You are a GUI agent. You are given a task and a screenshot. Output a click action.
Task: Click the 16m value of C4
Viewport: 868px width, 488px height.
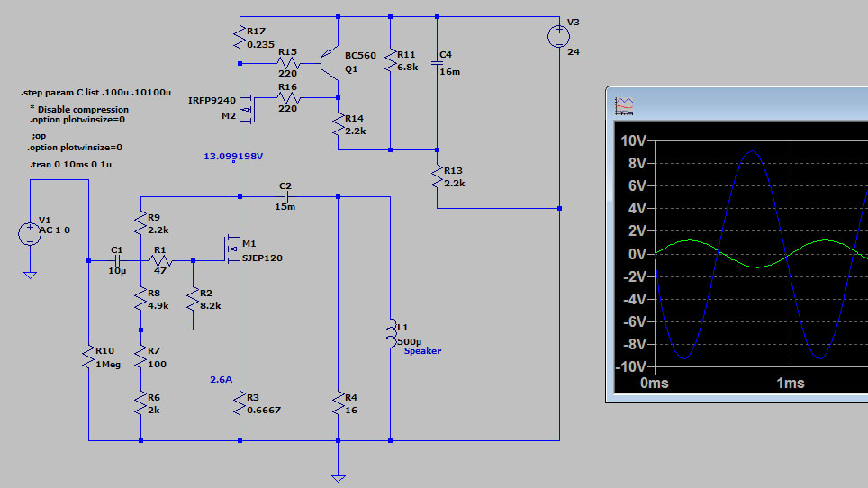[x=450, y=72]
